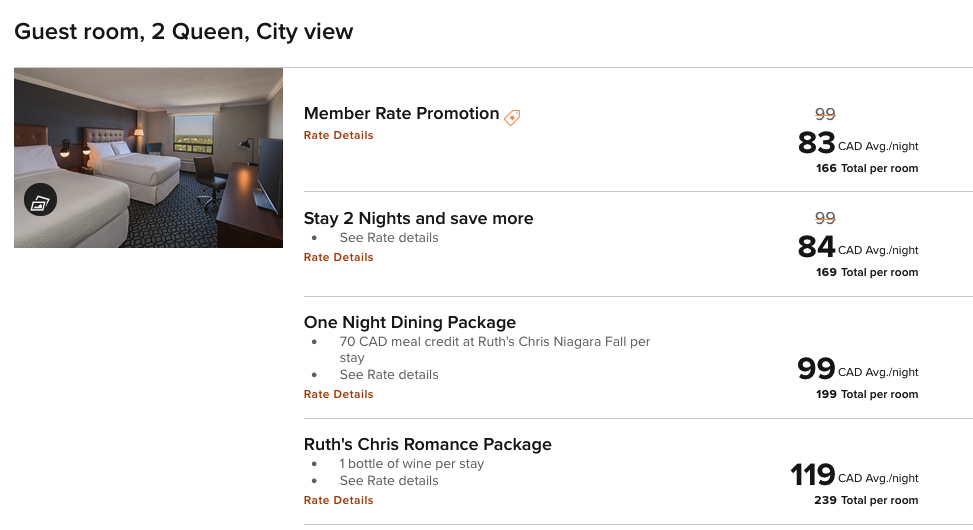Choose the Ruth's Chris Romance Package title
This screenshot has height=530, width=973.
(x=427, y=444)
